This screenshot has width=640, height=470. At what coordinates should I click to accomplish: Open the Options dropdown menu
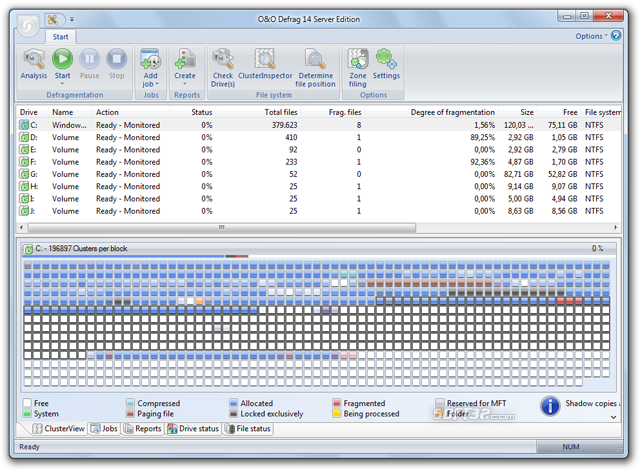click(591, 36)
